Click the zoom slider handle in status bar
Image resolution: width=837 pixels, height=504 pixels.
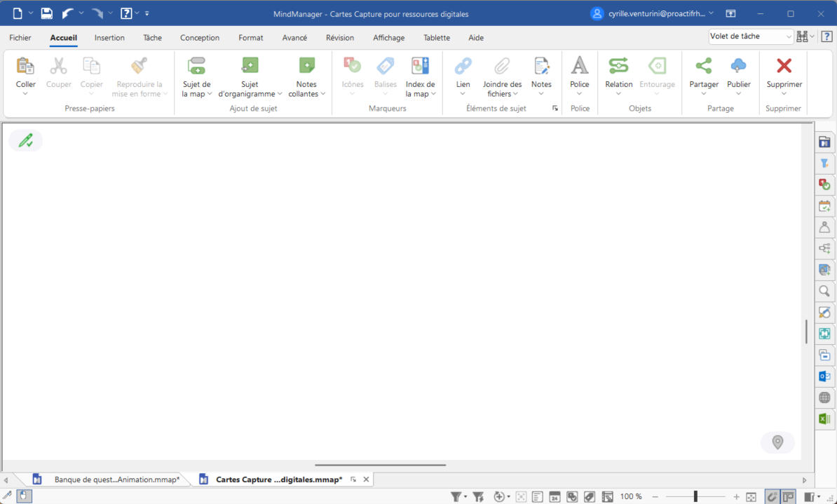click(695, 497)
